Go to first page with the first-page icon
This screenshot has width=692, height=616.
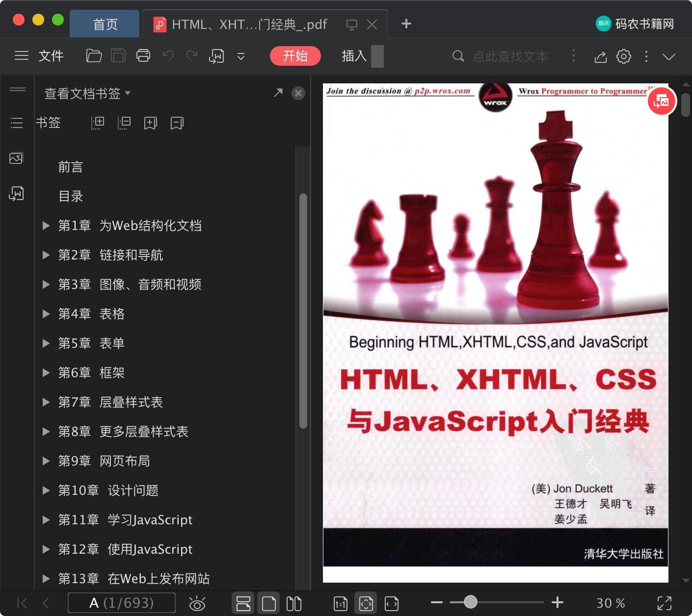pyautogui.click(x=22, y=603)
